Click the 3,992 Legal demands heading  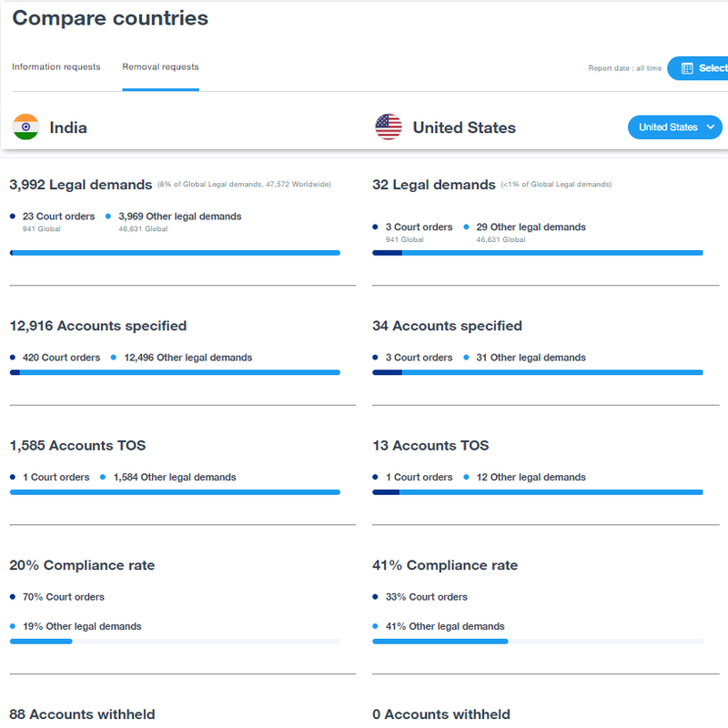coord(81,185)
